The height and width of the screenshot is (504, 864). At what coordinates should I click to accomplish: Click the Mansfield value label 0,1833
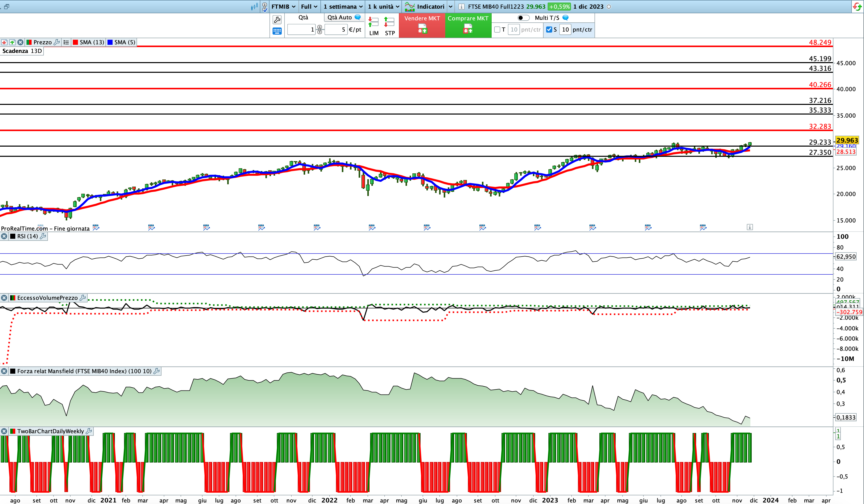tap(846, 417)
